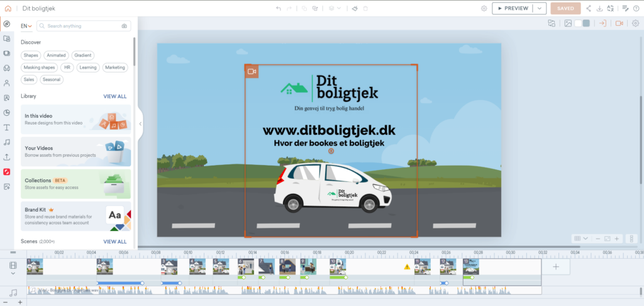Open the script notes icon
The height and width of the screenshot is (306, 644).
[x=626, y=8]
